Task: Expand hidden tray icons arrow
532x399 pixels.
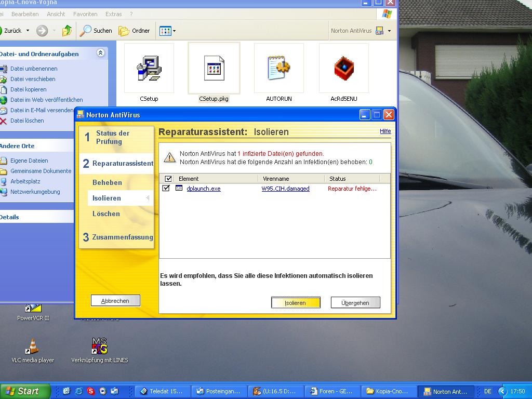Action: click(502, 391)
